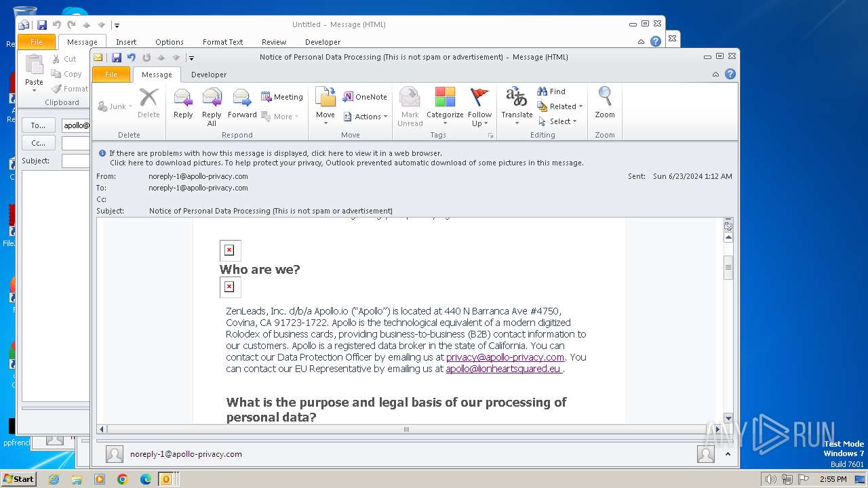Click Reply All button
The image size is (868, 488).
point(212,107)
